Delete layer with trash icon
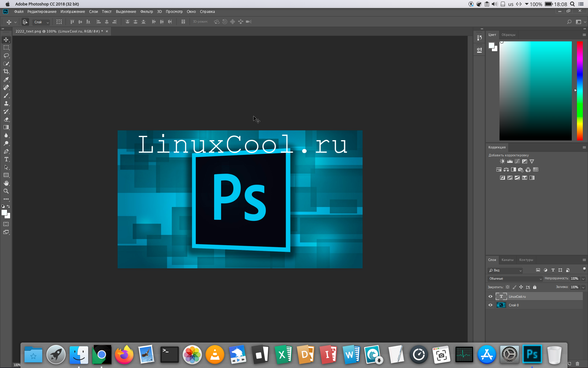The width and height of the screenshot is (588, 368). (577, 364)
